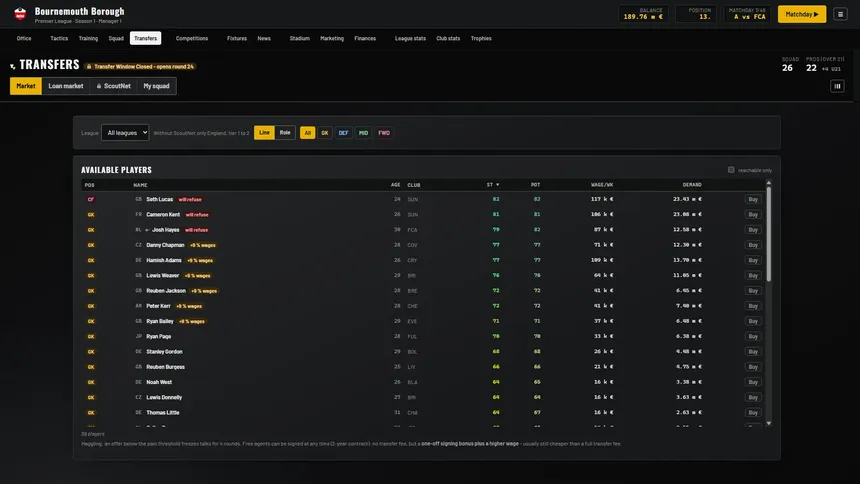Filter players by DEF position
This screenshot has width=860, height=484.
click(x=343, y=133)
